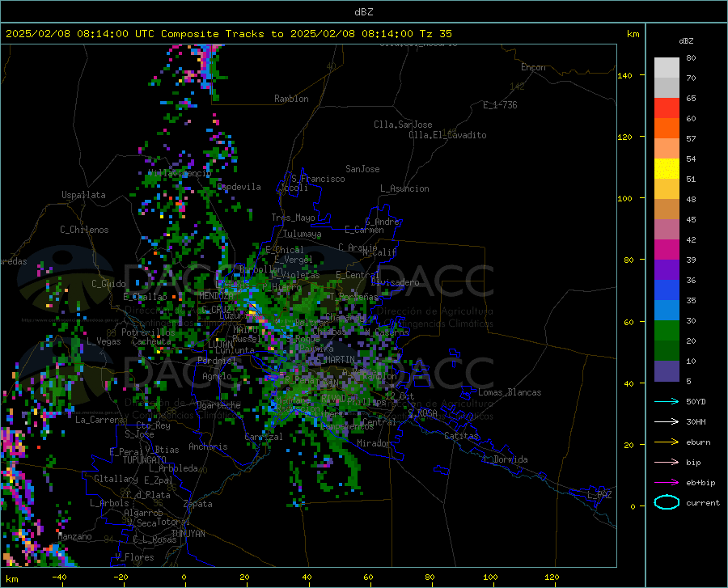Select the magenta 39–42 dBZ swatch
Screen dimensions: 728x588
pos(667,250)
